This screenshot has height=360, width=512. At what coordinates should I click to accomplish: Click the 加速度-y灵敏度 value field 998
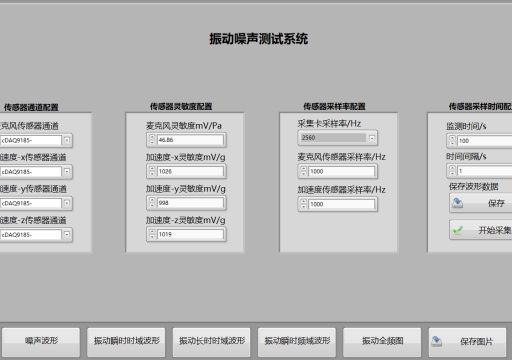coord(190,203)
